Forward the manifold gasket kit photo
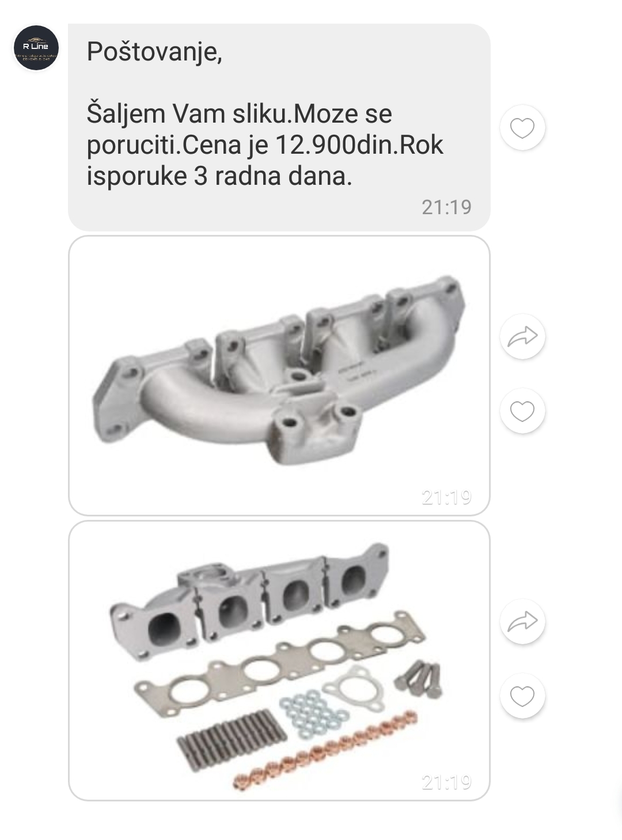Image resolution: width=622 pixels, height=840 pixels. (x=522, y=621)
